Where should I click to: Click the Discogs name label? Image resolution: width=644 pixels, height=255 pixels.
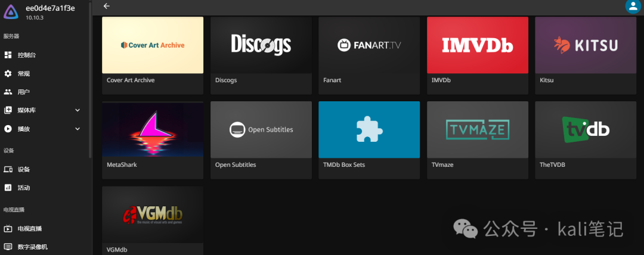226,80
